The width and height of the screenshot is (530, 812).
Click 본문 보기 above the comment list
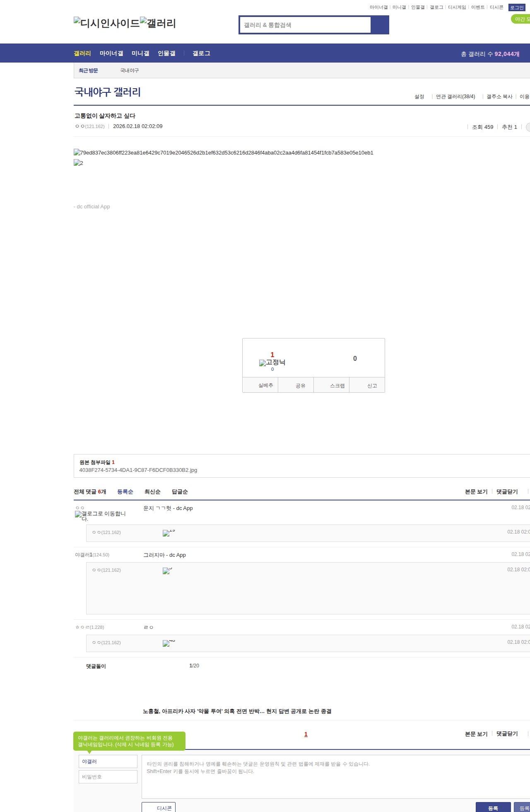pyautogui.click(x=476, y=492)
